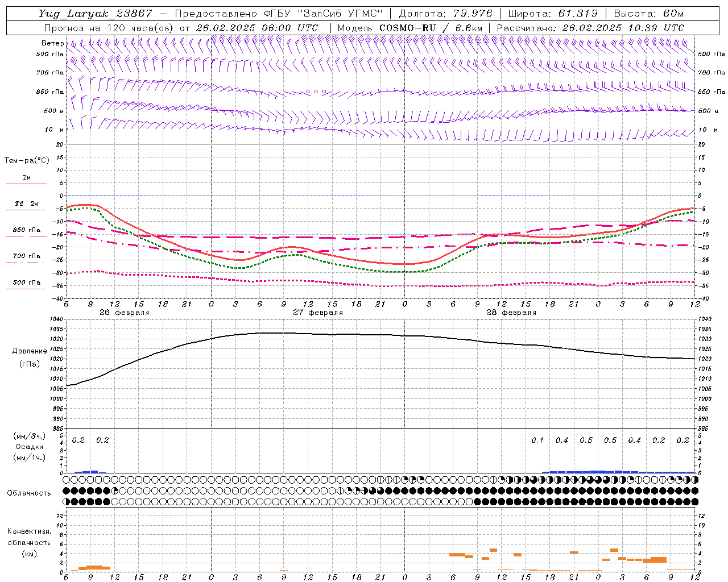Click the Ветер label of wind panel
728x582 pixels.
coord(52,43)
